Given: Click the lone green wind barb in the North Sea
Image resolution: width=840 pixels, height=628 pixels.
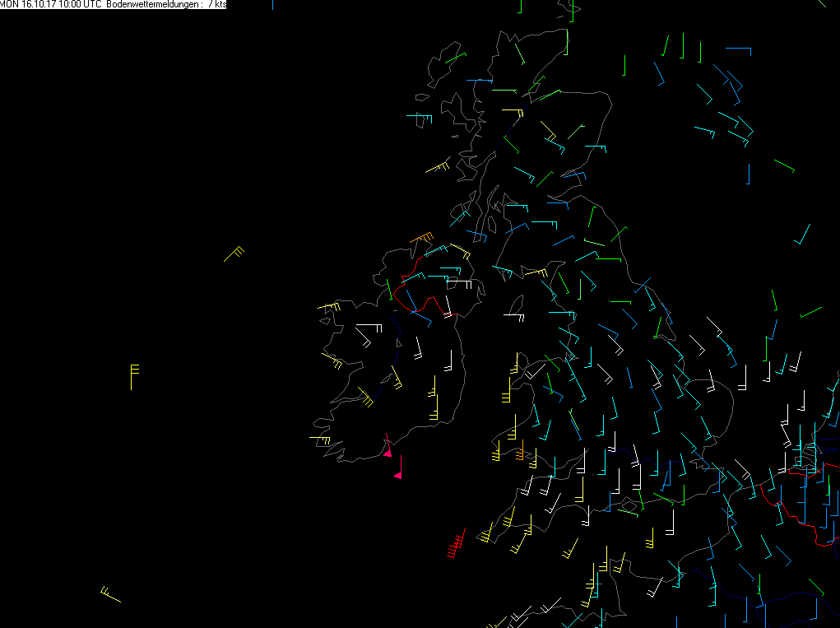Looking at the screenshot, I should pos(784,165).
